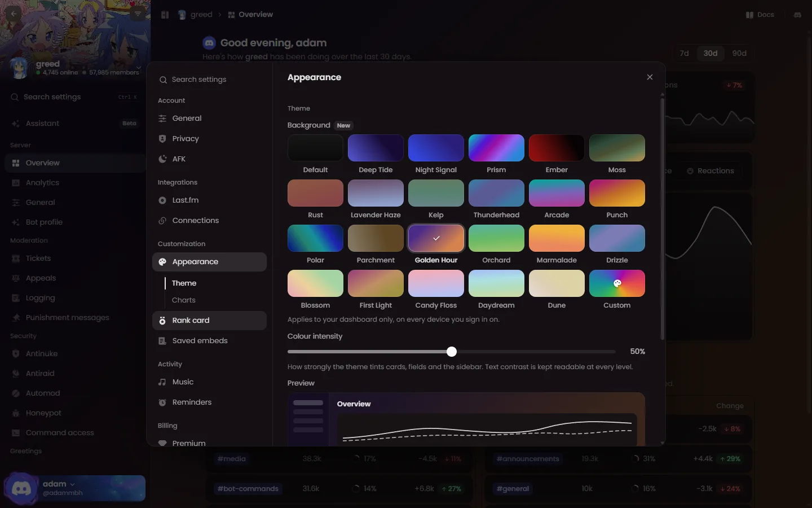Expand the adam user menu chevron
This screenshot has height=508, width=812.
[x=72, y=484]
